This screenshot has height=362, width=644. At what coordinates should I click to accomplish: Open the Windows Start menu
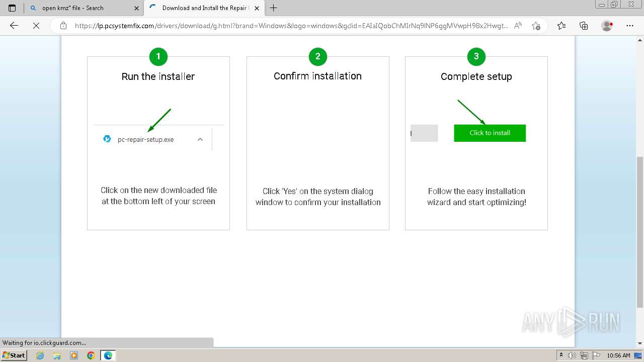[x=14, y=355]
